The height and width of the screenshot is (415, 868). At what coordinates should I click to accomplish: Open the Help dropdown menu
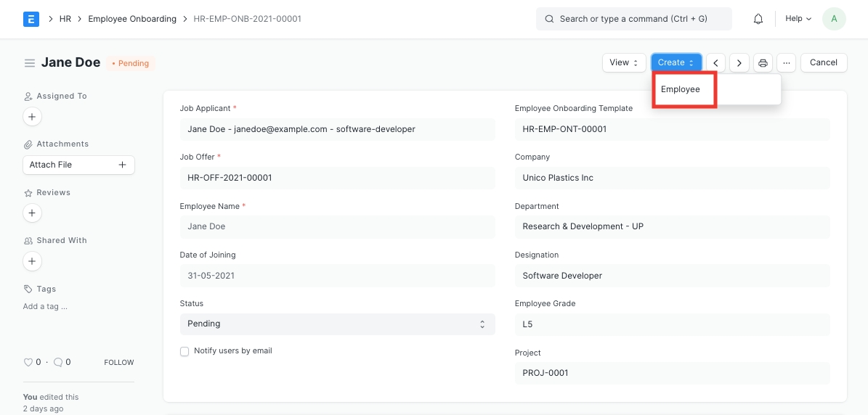(798, 19)
